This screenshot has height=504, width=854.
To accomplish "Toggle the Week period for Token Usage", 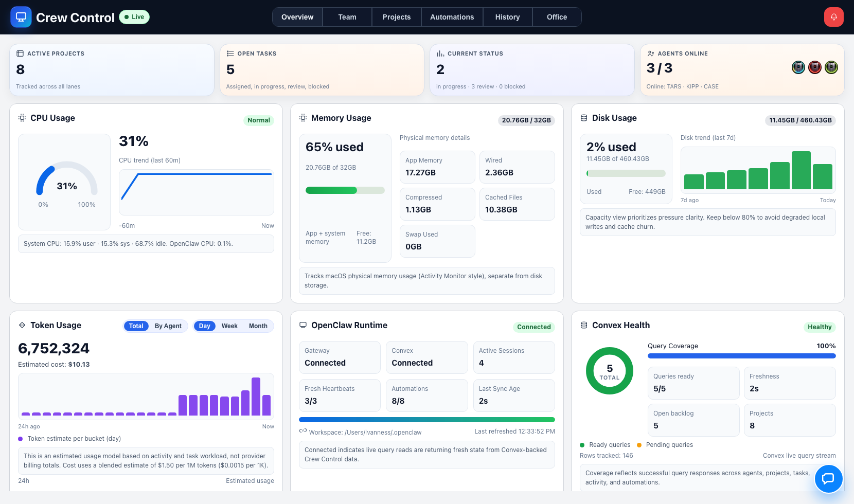I will pos(229,326).
